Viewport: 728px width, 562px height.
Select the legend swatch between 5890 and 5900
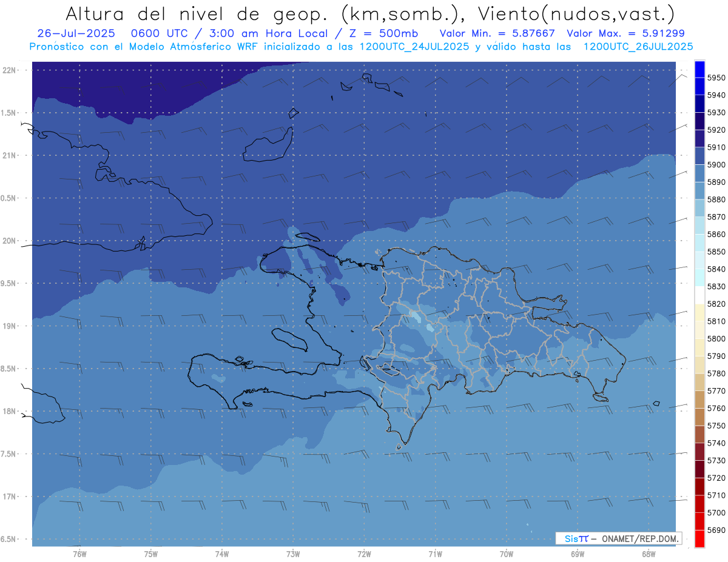[x=699, y=173]
